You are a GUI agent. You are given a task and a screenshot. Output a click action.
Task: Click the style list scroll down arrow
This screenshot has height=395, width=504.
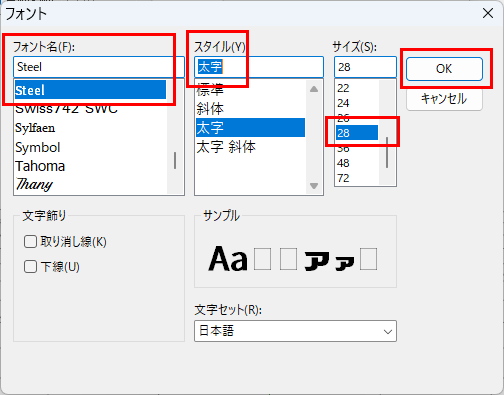tap(314, 186)
